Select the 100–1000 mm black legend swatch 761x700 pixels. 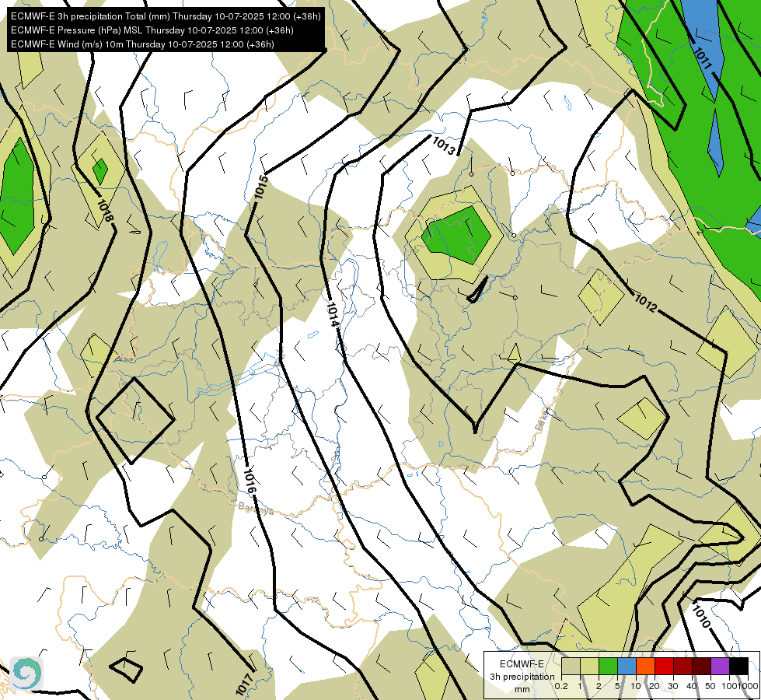point(738,666)
